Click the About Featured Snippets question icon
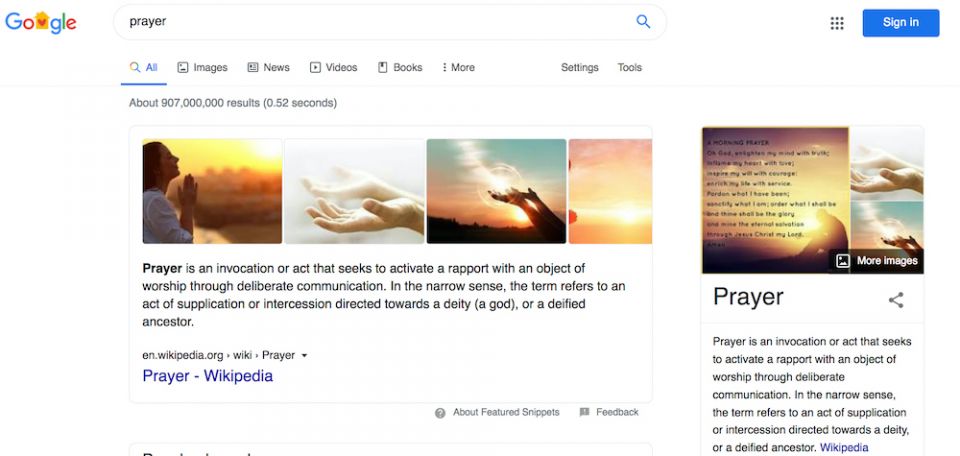 (x=440, y=413)
